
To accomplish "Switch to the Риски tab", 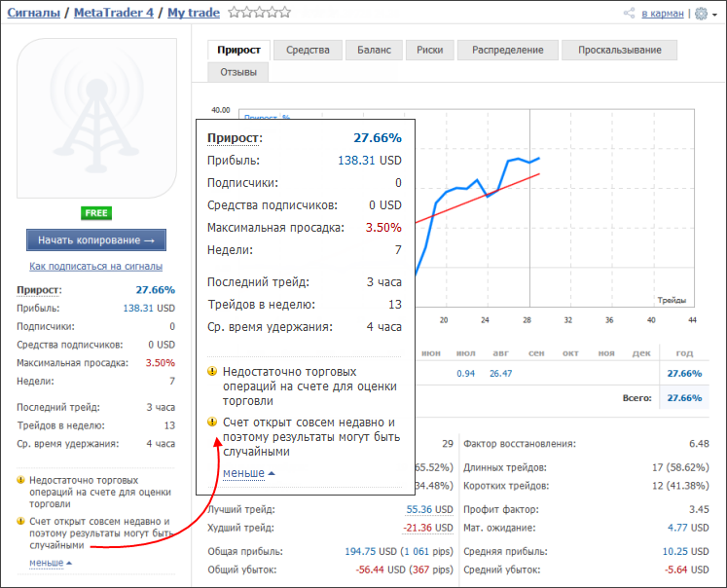I will point(429,50).
